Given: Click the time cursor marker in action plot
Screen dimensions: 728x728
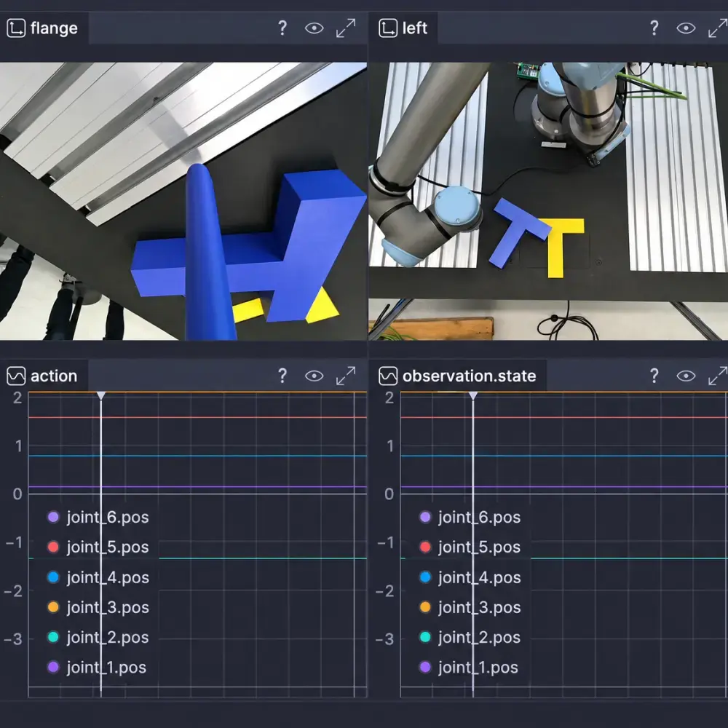Looking at the screenshot, I should [100, 395].
